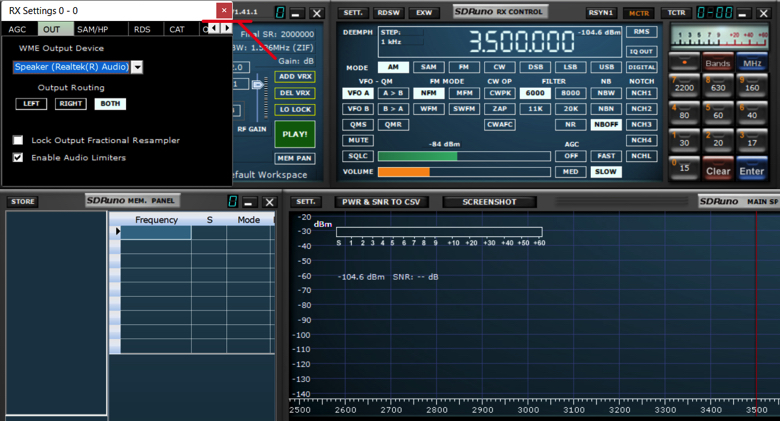Select DSB mode
780x421 pixels.
(x=535, y=67)
